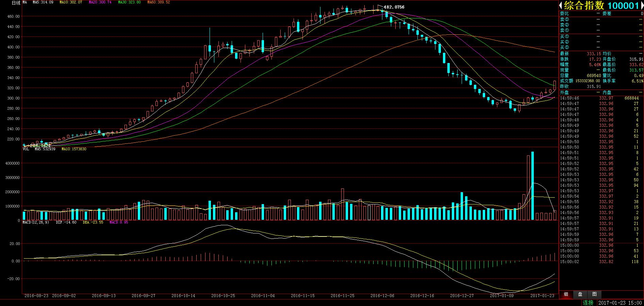Image resolution: width=644 pixels, height=306 pixels.
Task: Click the 成交额 value 153332368.00
Action: [588, 81]
